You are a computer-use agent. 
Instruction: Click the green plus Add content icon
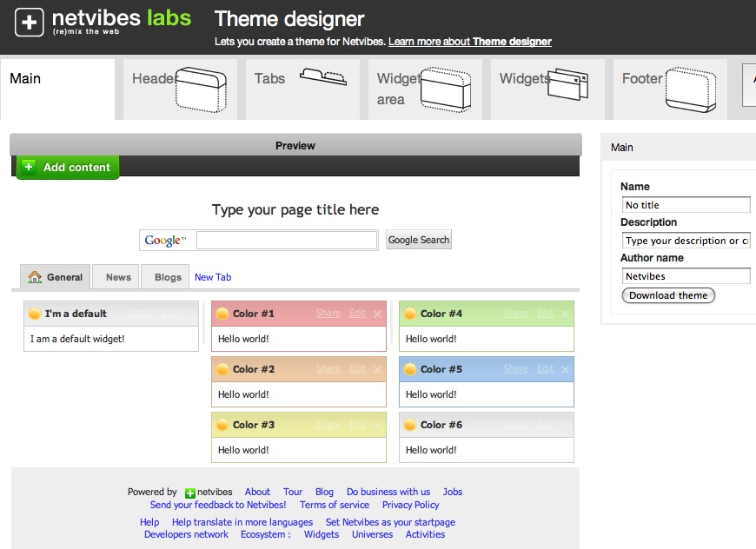pyautogui.click(x=29, y=167)
